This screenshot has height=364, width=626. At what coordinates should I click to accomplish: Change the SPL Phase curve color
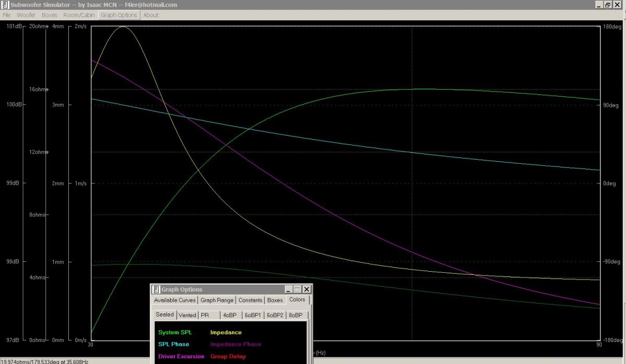pos(174,345)
